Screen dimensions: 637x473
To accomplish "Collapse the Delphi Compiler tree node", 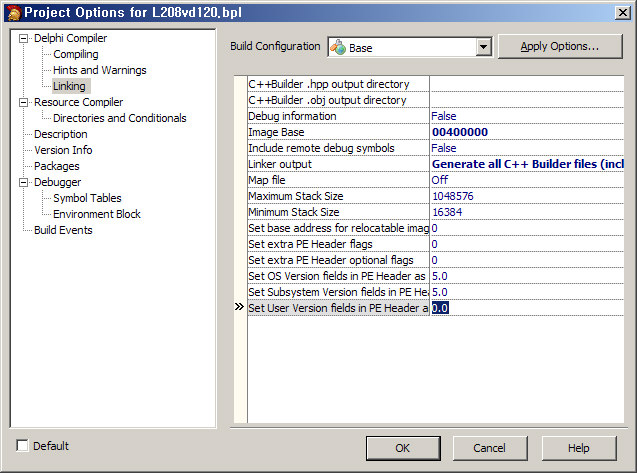I will pyautogui.click(x=24, y=38).
